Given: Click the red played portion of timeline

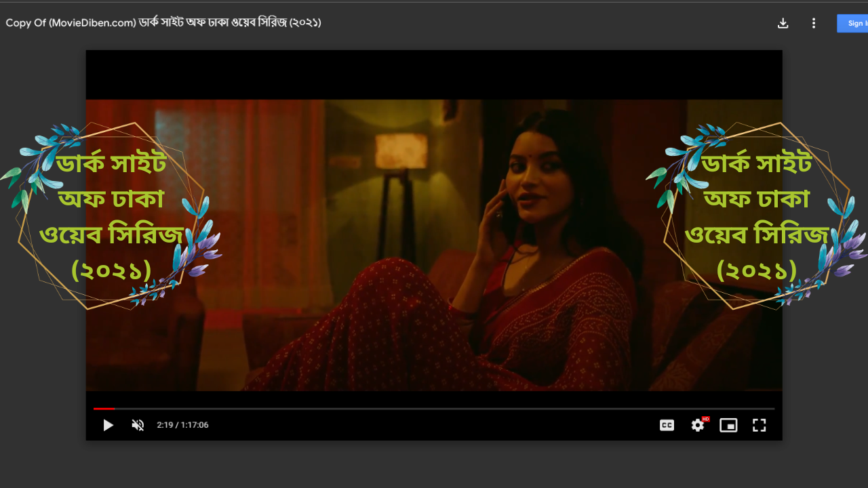Looking at the screenshot, I should 103,409.
